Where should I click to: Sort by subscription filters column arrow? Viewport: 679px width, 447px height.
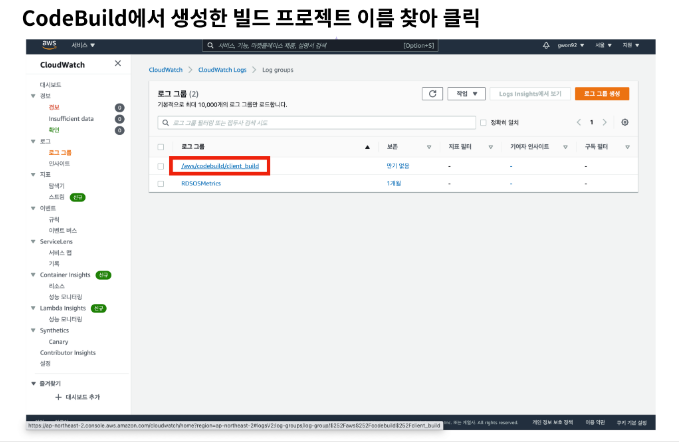pos(627,147)
